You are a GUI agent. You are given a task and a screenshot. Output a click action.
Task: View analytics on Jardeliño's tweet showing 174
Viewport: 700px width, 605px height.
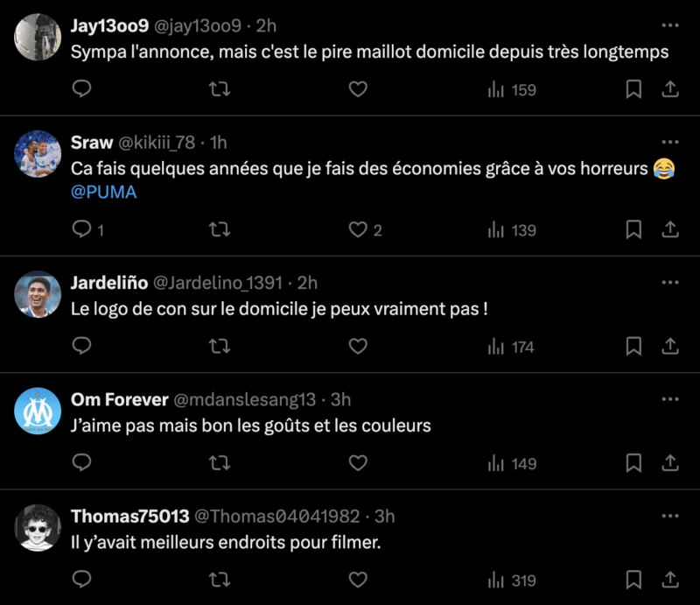pos(511,347)
